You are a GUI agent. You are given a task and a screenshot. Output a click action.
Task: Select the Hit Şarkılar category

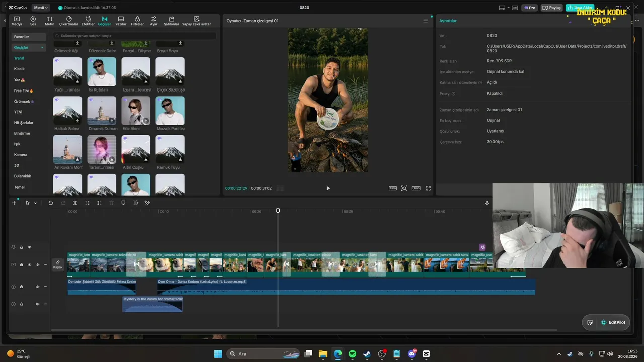point(24,123)
